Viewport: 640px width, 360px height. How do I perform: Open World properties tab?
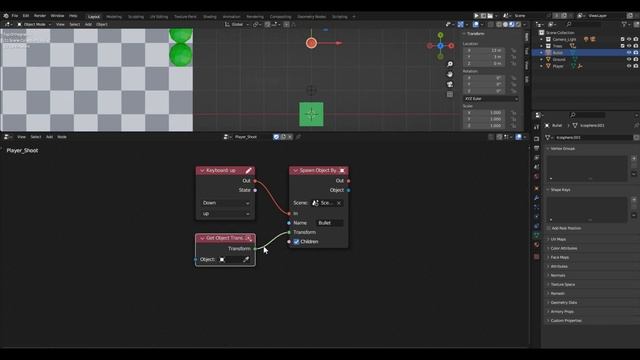536,176
